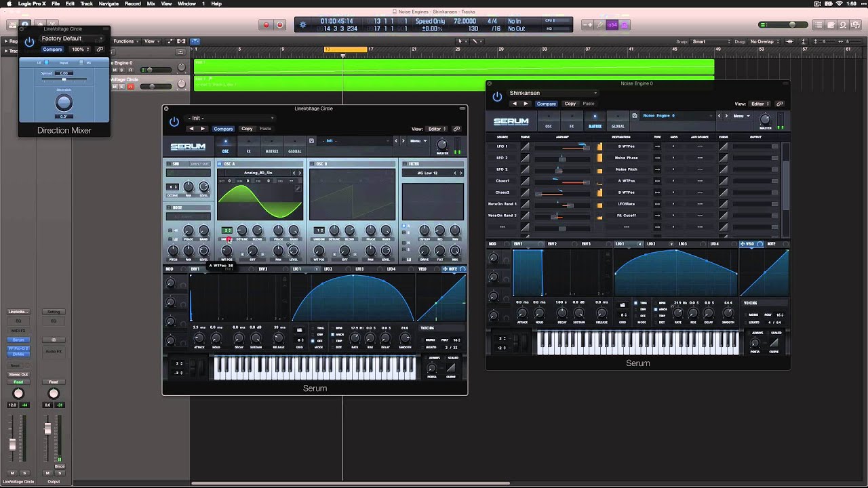Open the OSC tab in Noise Engine 0 Serum
Screen dimensions: 868x488
coord(549,121)
